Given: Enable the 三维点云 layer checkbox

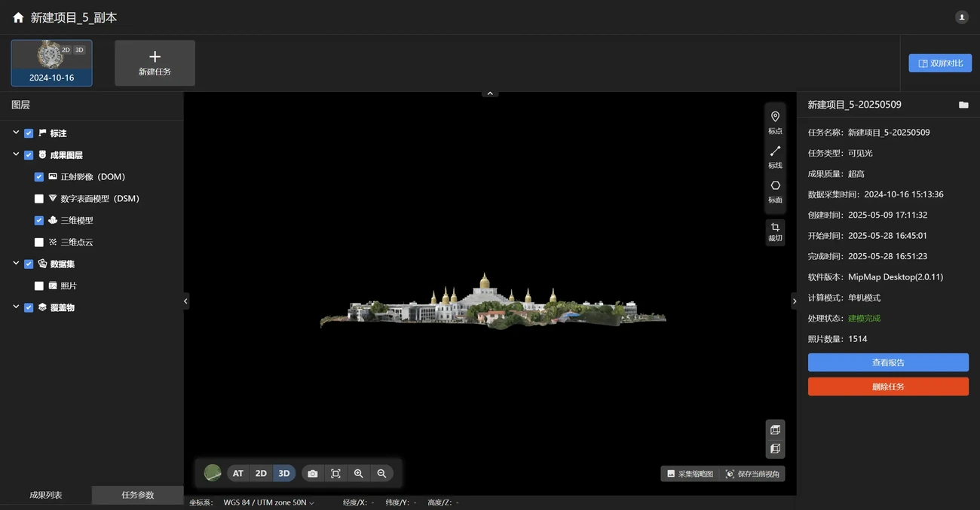Looking at the screenshot, I should 39,243.
